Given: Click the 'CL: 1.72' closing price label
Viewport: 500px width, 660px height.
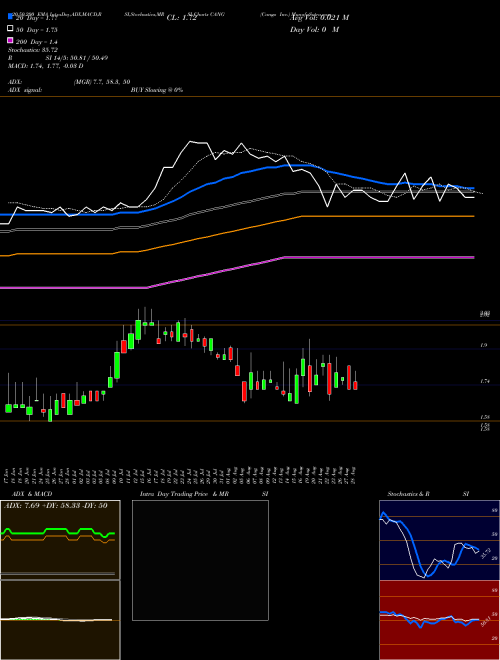Looking at the screenshot, I should click(181, 18).
